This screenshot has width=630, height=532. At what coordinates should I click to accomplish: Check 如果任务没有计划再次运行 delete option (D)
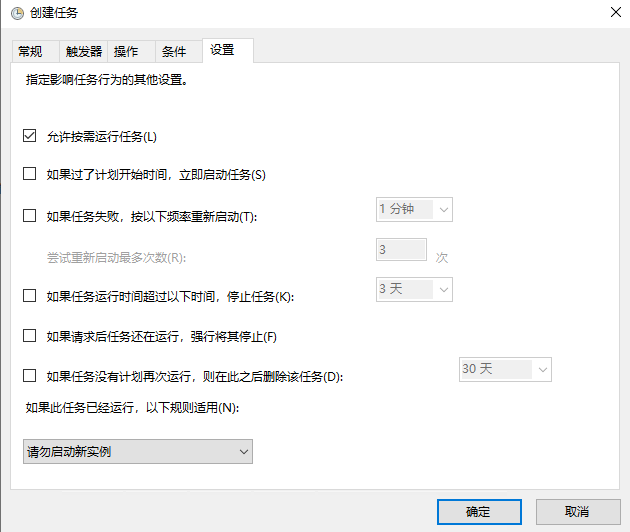29,375
